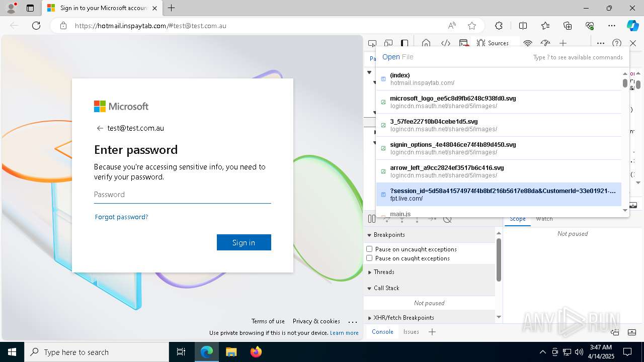The width and height of the screenshot is (644, 362).
Task: Click the file list scrollbar down arrow
Action: coord(625,210)
